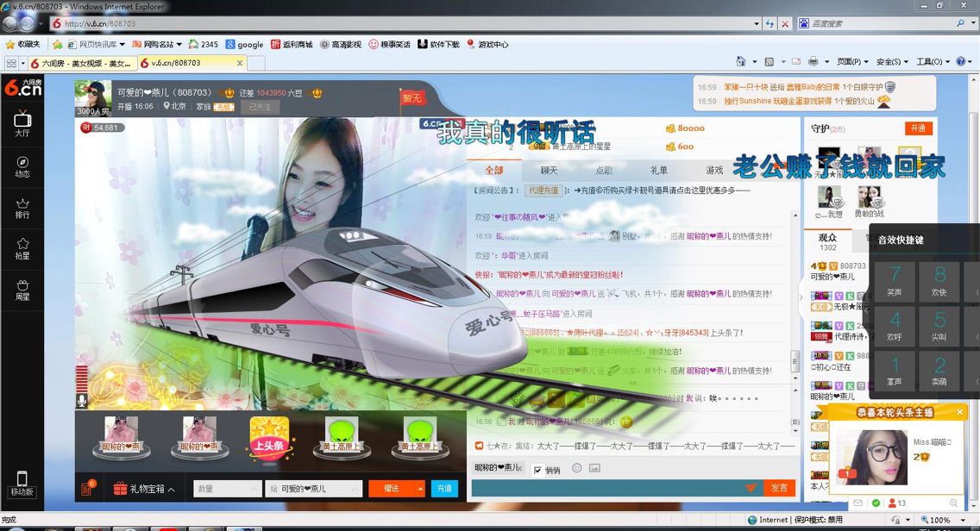This screenshot has width=980, height=531.
Task: Expand the 安全(S) menu
Action: pyautogui.click(x=892, y=61)
